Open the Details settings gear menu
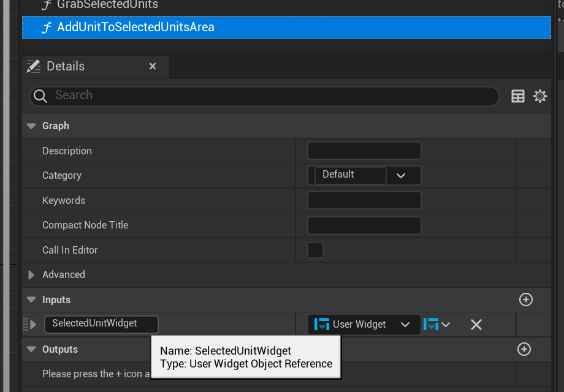 [539, 96]
